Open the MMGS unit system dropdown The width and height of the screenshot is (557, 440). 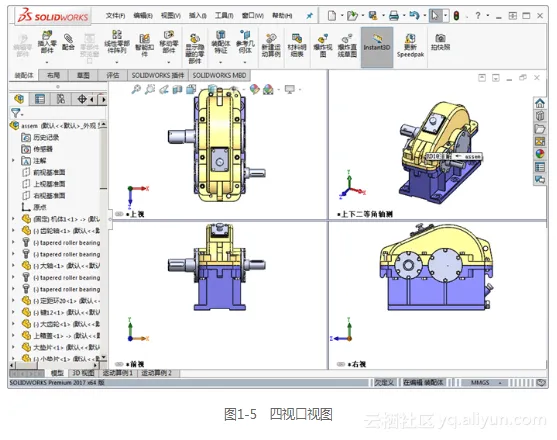tap(500, 383)
